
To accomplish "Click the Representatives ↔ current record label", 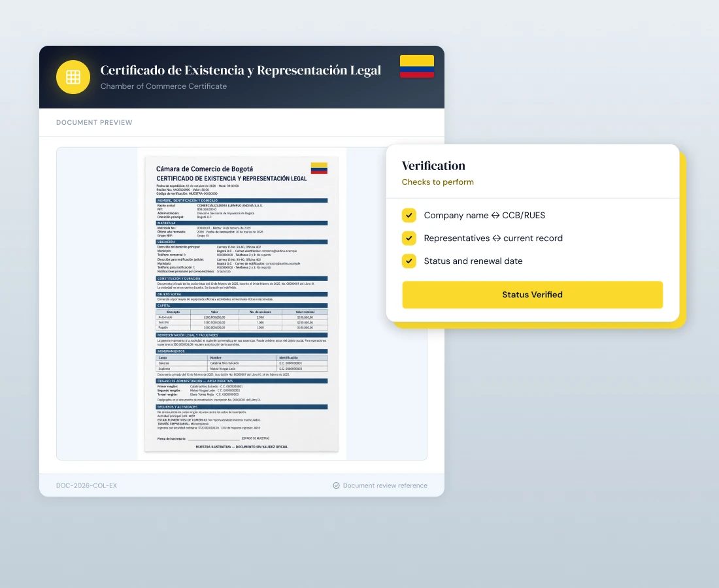I will (x=493, y=238).
